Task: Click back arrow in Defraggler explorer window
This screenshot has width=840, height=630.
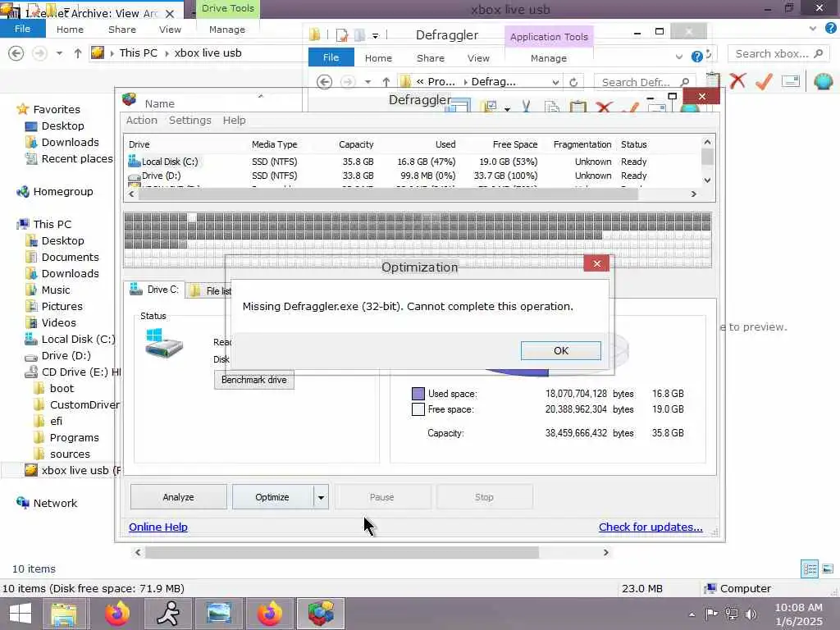Action: click(x=324, y=82)
